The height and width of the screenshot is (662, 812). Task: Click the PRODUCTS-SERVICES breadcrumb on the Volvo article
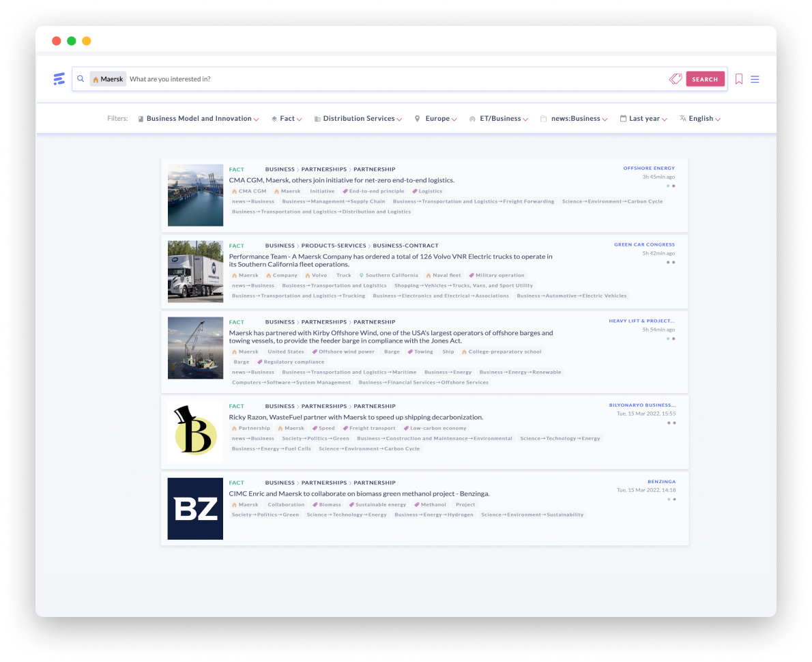coord(334,245)
